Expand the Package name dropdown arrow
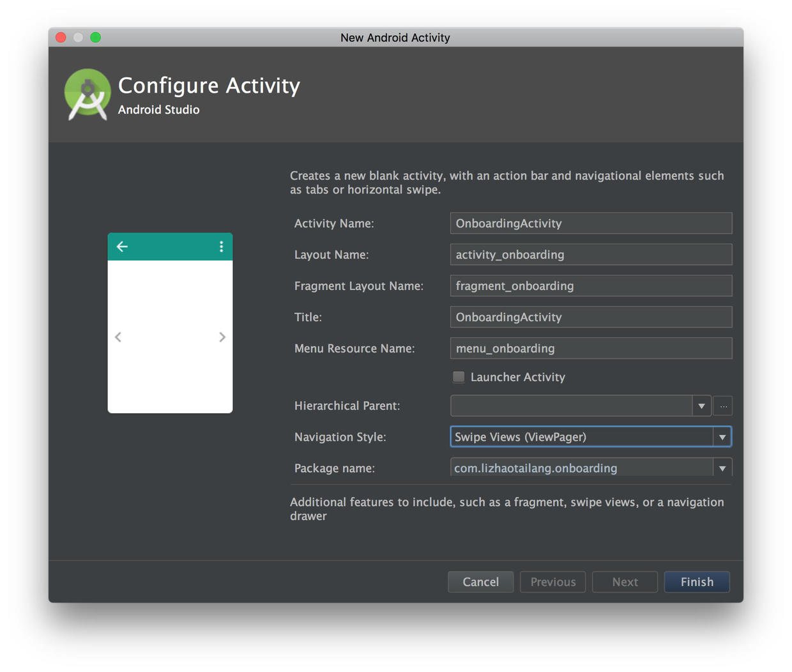This screenshot has height=672, width=792. pos(722,468)
